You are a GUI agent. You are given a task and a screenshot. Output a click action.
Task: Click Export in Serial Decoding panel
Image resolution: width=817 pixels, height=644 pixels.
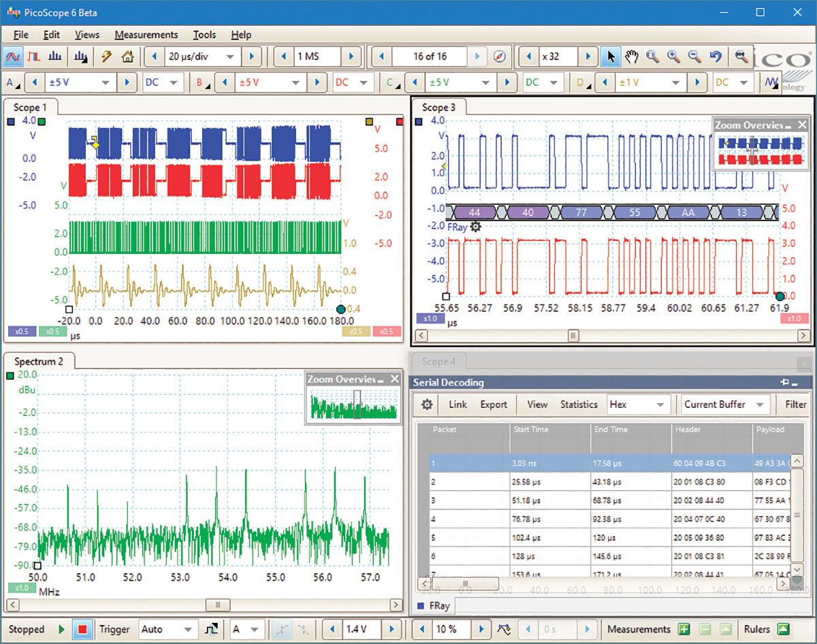pyautogui.click(x=494, y=404)
